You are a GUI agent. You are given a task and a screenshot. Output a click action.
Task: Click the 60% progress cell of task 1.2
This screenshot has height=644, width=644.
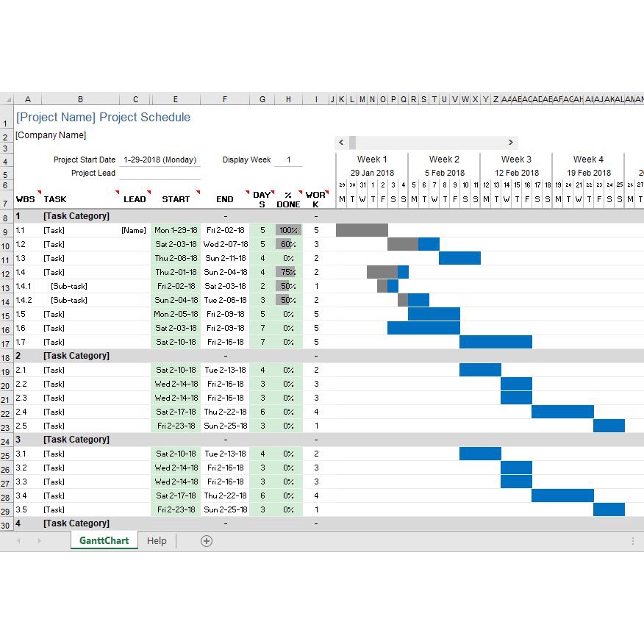[x=288, y=244]
